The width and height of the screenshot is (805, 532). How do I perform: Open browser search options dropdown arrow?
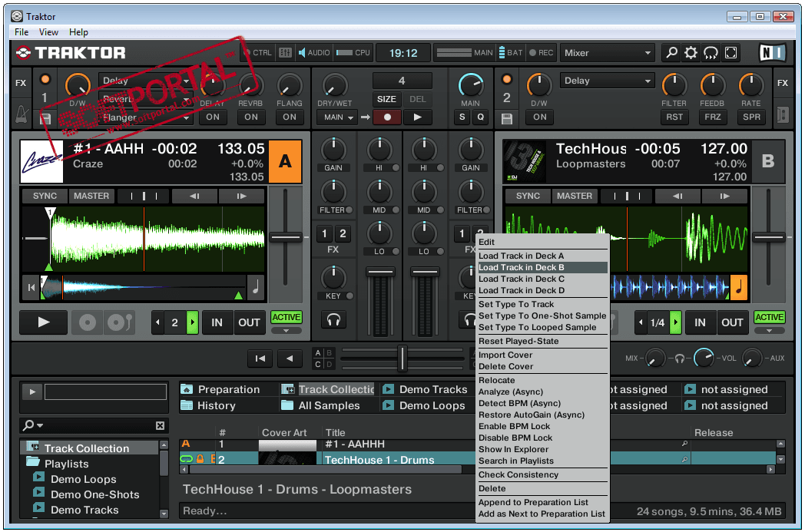click(40, 425)
